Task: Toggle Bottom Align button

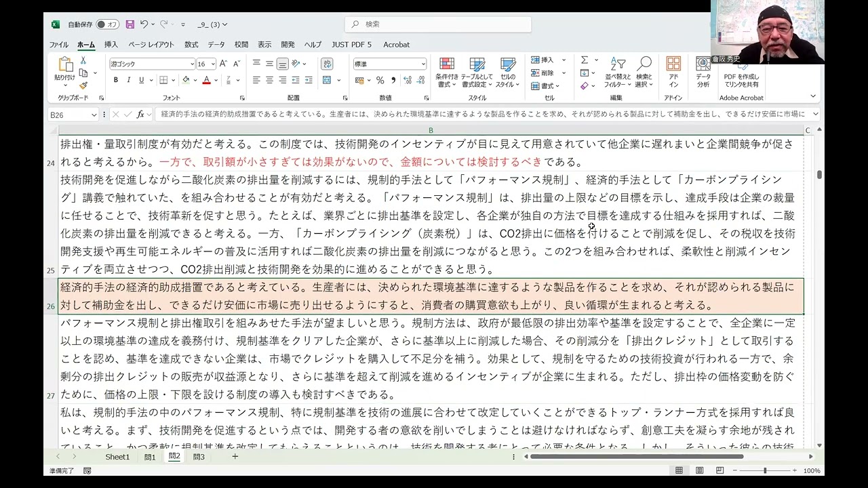Action: click(x=282, y=64)
